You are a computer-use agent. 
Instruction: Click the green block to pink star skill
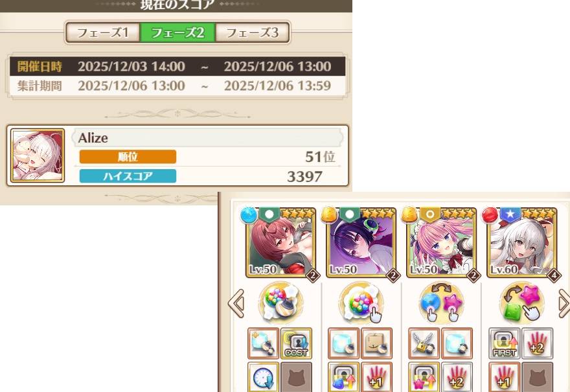click(x=522, y=303)
